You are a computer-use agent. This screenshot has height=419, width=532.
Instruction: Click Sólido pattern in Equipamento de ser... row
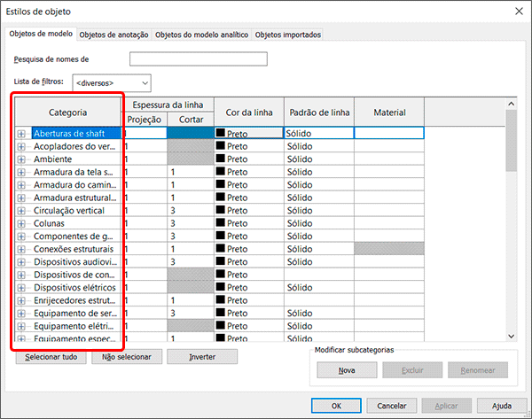click(x=319, y=314)
